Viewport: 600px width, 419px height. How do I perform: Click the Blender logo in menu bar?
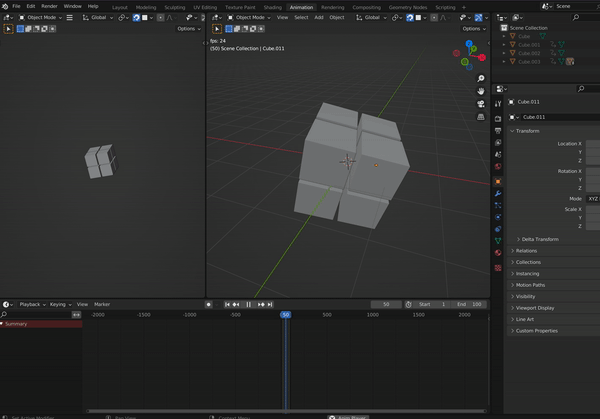click(6, 6)
